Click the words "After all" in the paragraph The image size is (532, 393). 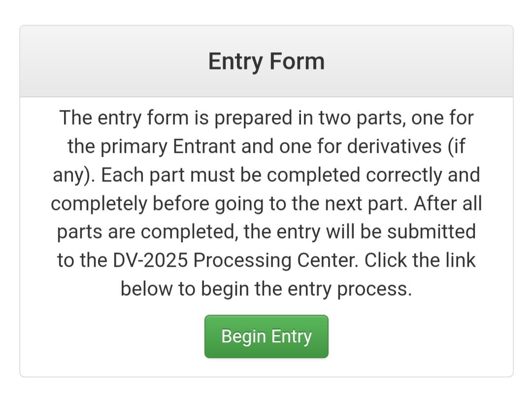[447, 204]
